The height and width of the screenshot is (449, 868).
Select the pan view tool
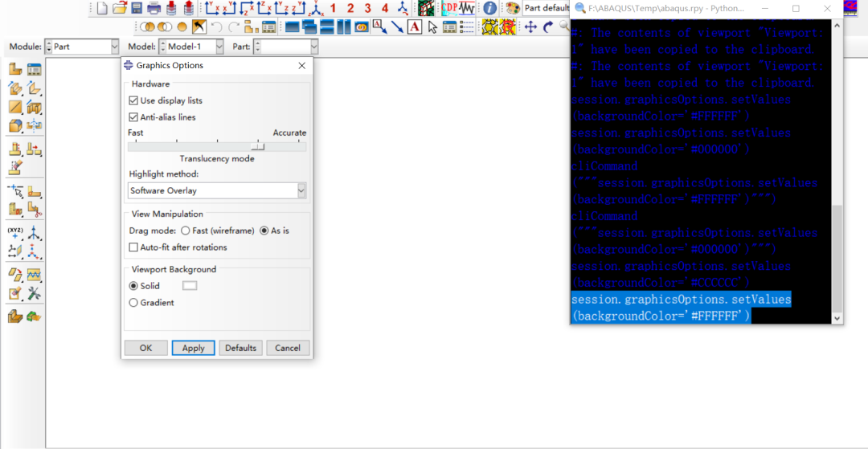tap(530, 27)
